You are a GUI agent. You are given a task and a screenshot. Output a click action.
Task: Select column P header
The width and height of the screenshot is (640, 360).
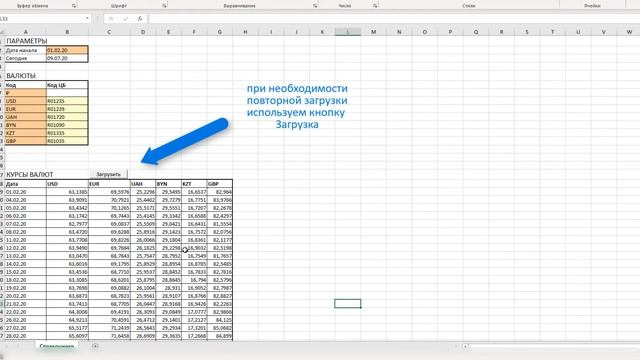(x=450, y=32)
